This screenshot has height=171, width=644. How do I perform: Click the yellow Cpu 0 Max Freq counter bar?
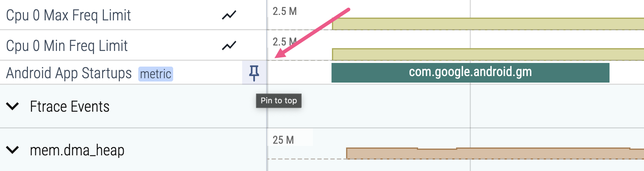click(x=486, y=24)
